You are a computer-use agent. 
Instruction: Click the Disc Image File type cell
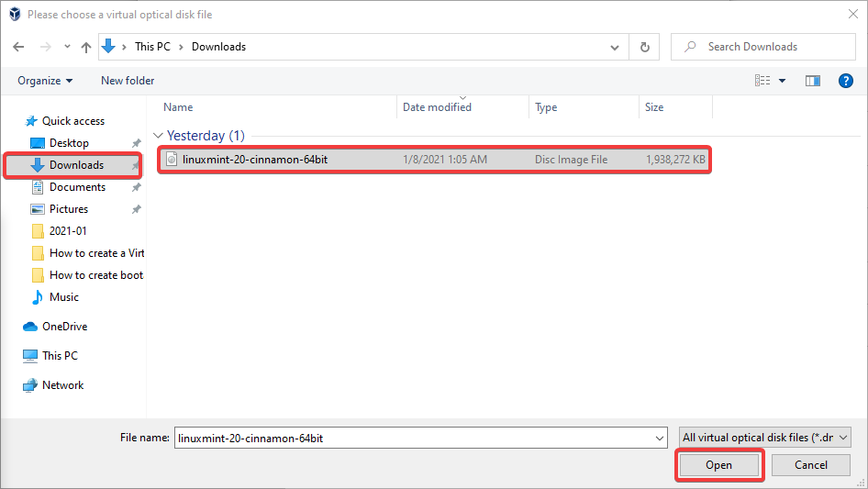click(571, 160)
